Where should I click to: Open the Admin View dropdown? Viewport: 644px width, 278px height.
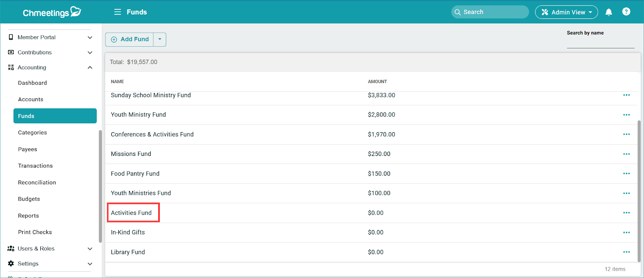[x=566, y=12]
